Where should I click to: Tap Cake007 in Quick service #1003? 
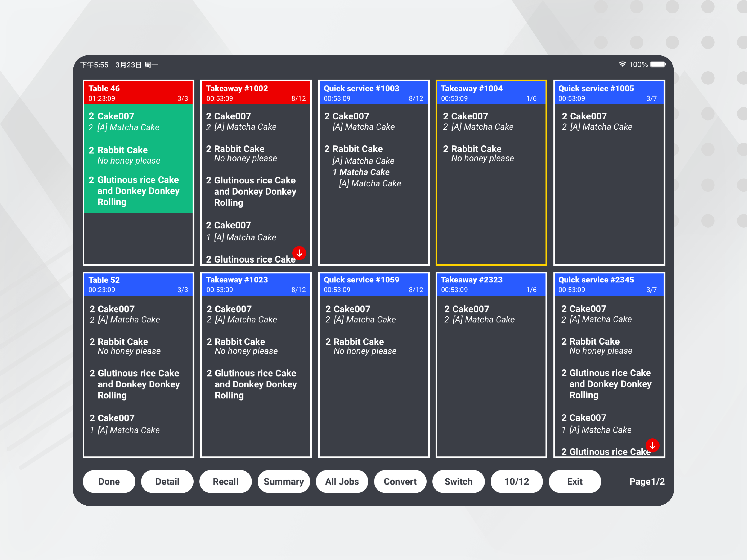click(347, 116)
